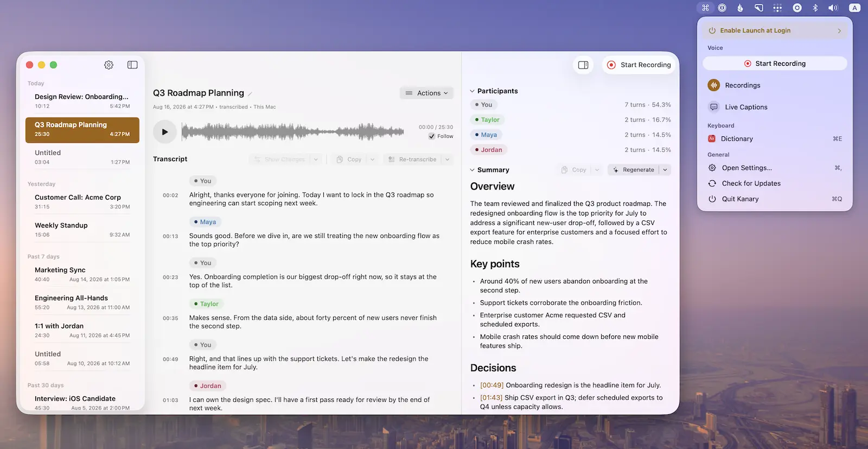Click the Recordings icon in menu
Viewport: 868px width, 449px height.
pos(714,85)
